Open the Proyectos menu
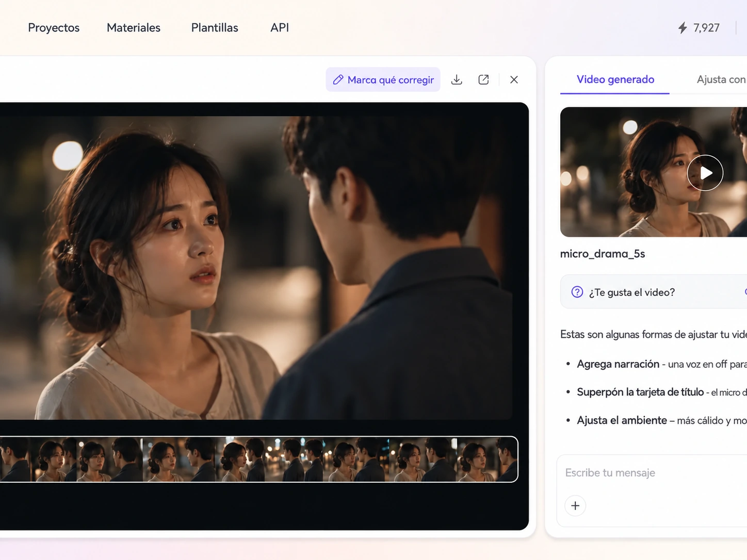 click(54, 28)
